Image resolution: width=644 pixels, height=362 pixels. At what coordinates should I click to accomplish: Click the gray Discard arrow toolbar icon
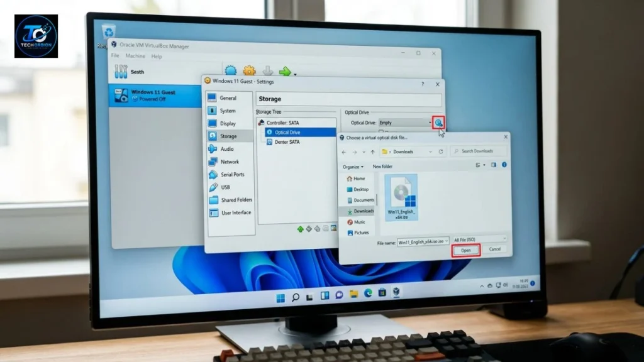[x=267, y=72]
